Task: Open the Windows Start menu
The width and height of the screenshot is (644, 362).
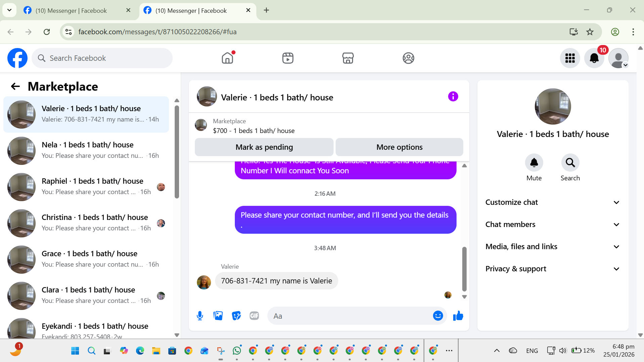Action: [x=75, y=351]
